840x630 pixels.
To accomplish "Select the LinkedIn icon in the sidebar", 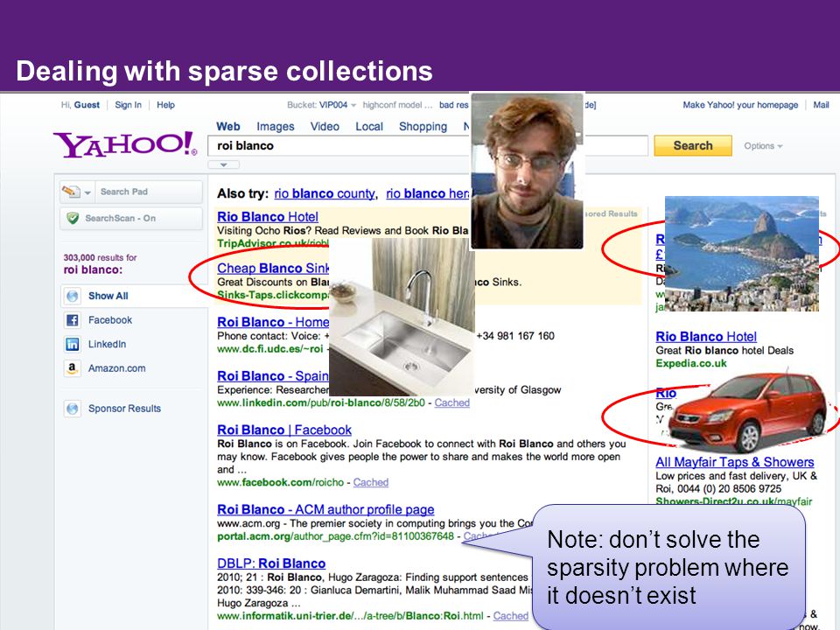I will [x=72, y=344].
